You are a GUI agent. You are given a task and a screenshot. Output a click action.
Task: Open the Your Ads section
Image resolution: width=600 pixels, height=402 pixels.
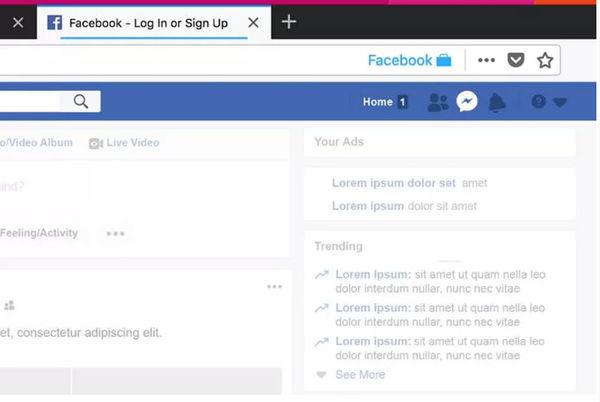(339, 142)
